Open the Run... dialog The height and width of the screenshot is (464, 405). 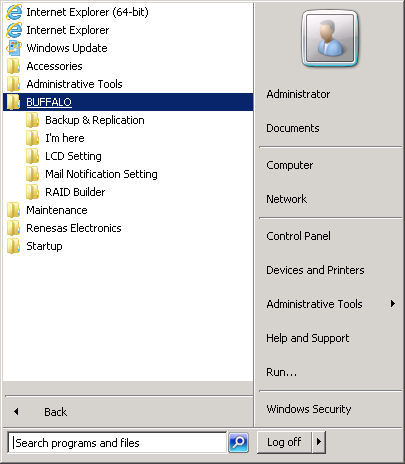pyautogui.click(x=281, y=372)
